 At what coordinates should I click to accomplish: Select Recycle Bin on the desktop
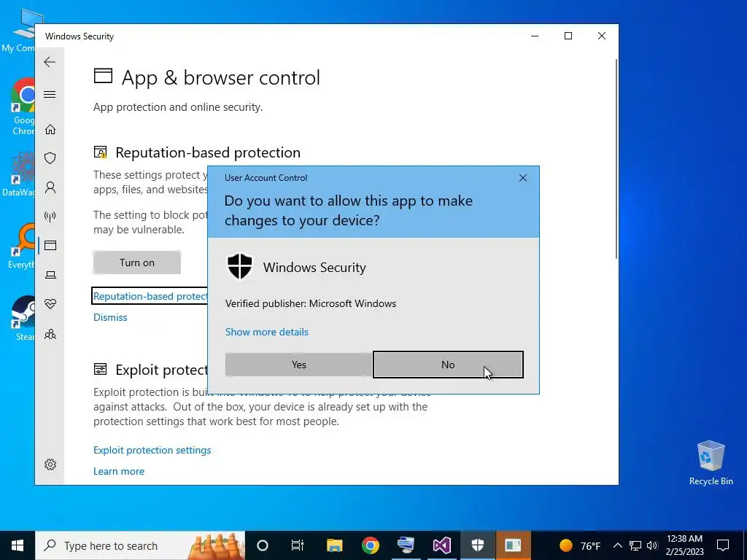[711, 463]
